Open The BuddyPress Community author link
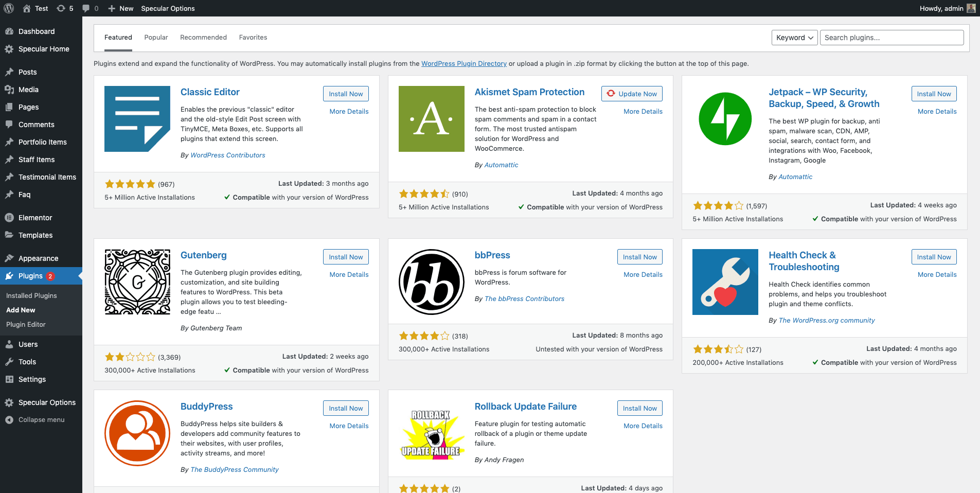This screenshot has height=493, width=980. tap(235, 469)
